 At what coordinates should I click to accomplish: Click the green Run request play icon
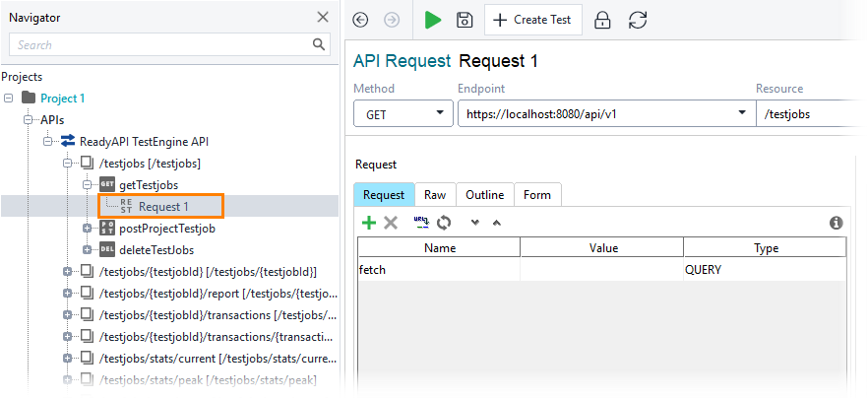433,21
